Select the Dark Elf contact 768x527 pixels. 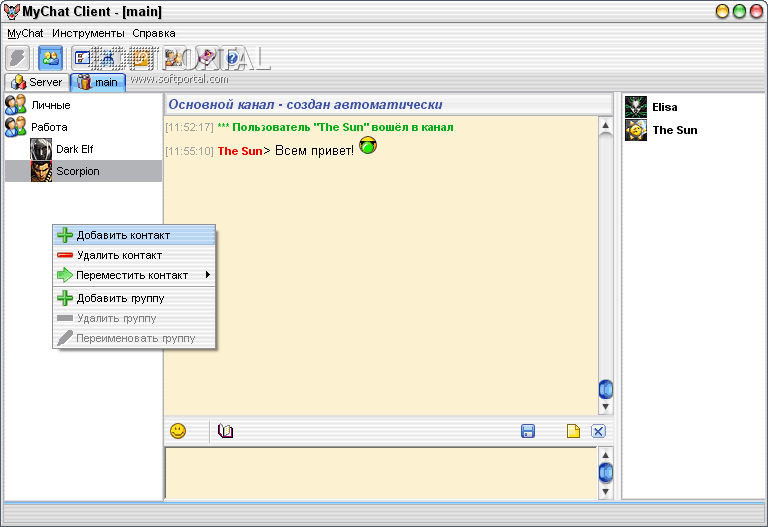(x=83, y=149)
